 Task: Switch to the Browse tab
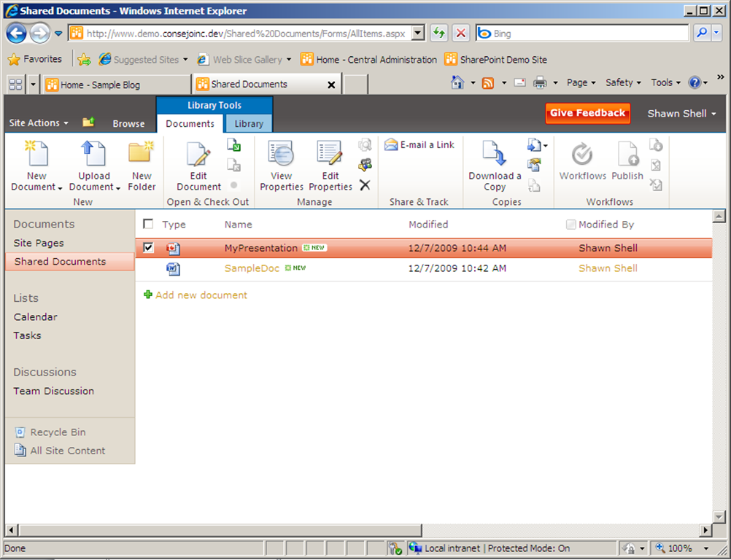point(128,123)
